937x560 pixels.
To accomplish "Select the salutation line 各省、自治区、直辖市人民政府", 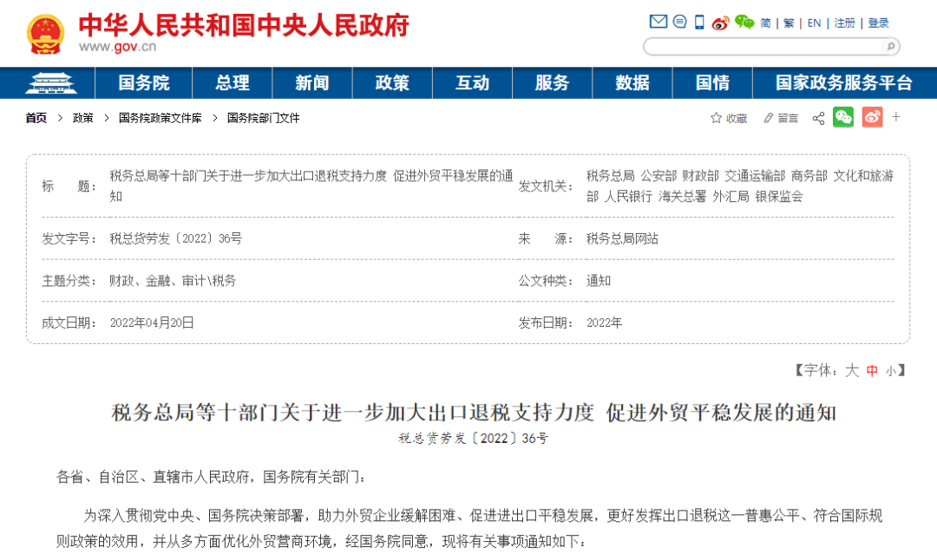I will click(153, 477).
